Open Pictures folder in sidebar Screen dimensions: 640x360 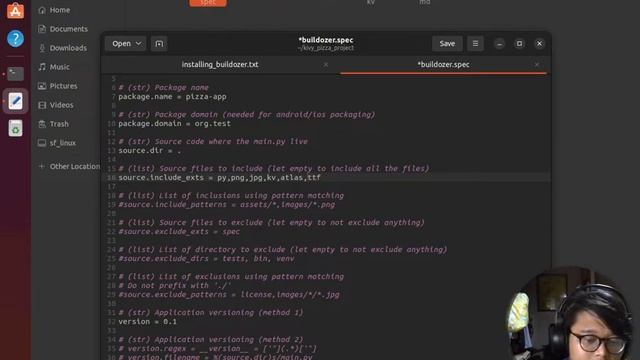click(x=63, y=86)
